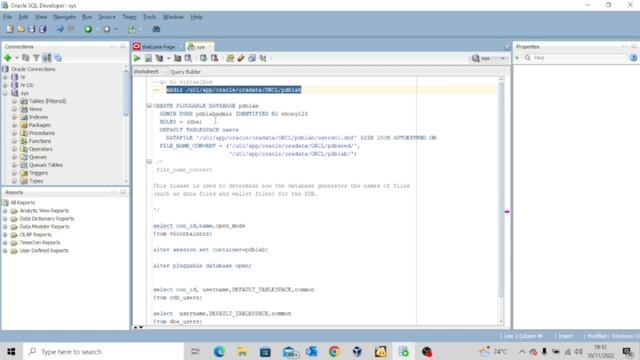Expand the OLAP Reports node

(5, 235)
